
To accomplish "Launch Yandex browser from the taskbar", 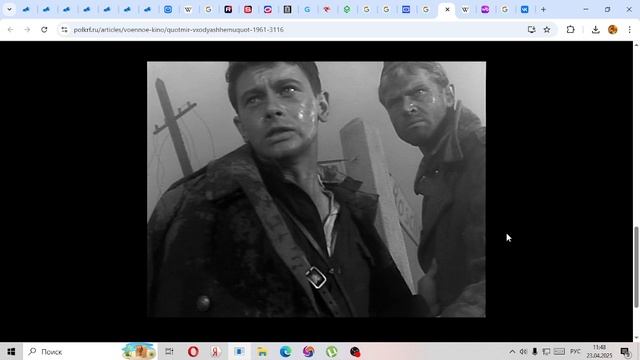I will [x=216, y=351].
